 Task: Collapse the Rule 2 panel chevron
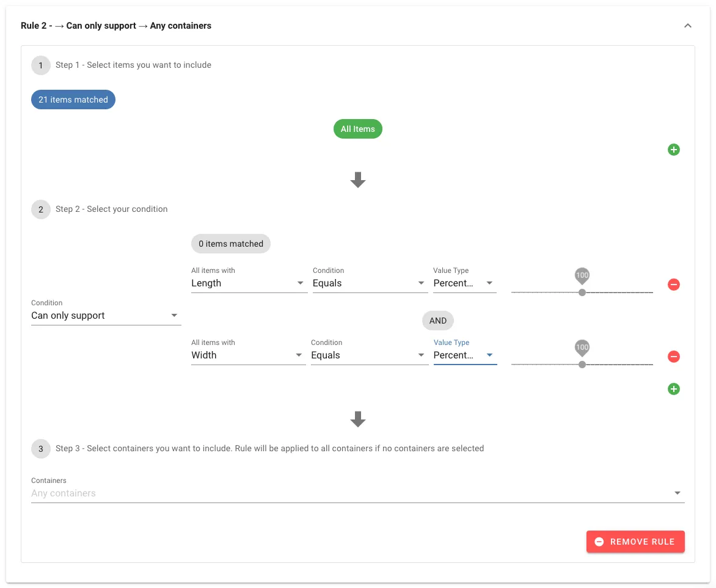coord(688,26)
